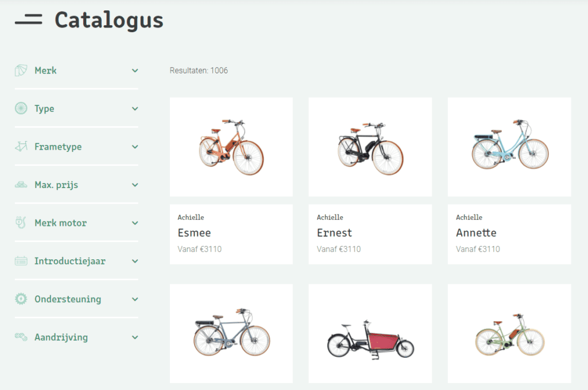Open the hamburger menu beside Catalogus
The image size is (588, 390).
tap(29, 19)
